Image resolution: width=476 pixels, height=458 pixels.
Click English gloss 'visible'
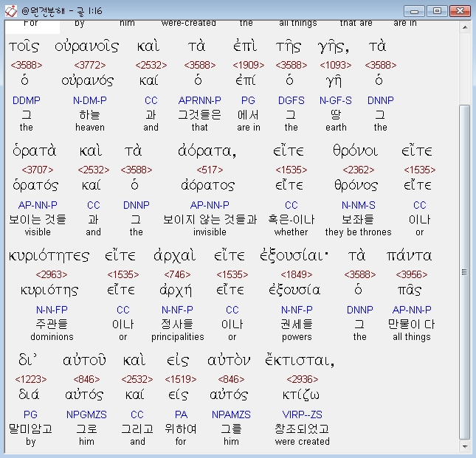(38, 232)
